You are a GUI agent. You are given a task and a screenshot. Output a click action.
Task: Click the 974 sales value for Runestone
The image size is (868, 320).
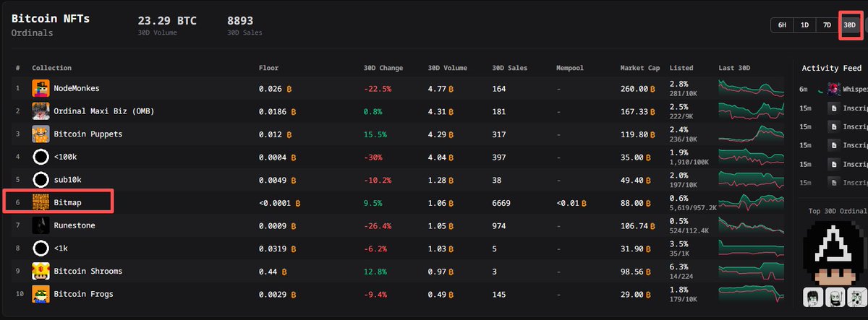pos(499,225)
